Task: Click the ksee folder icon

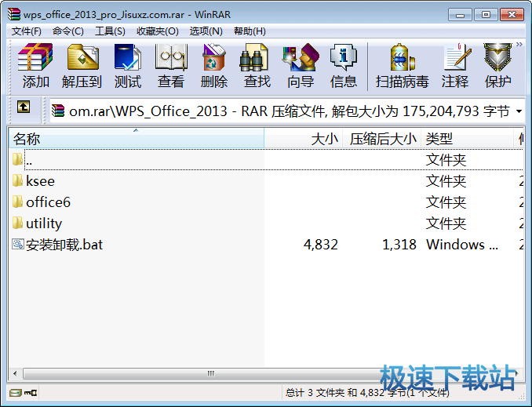Action: 17,180
